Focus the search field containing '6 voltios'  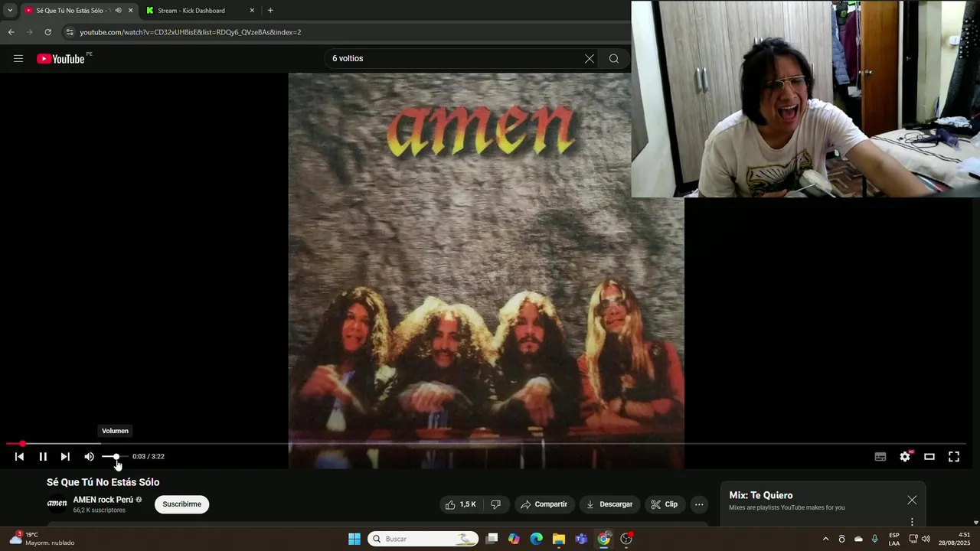click(x=455, y=59)
